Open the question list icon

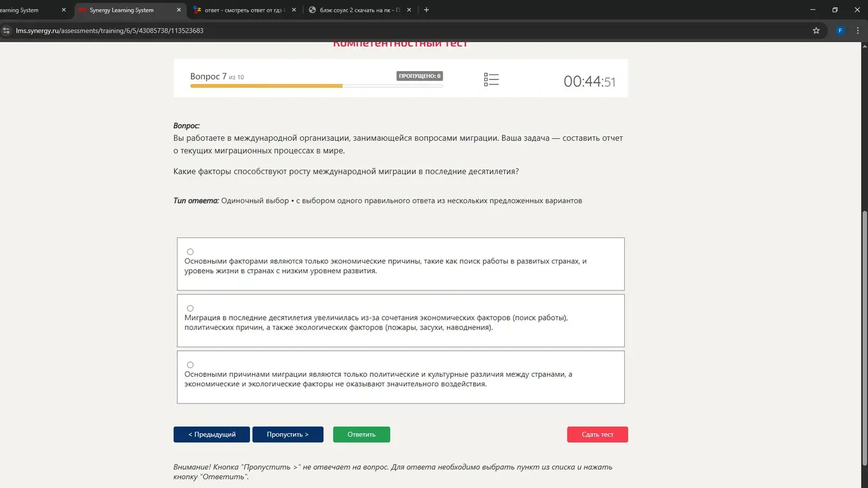pyautogui.click(x=491, y=79)
